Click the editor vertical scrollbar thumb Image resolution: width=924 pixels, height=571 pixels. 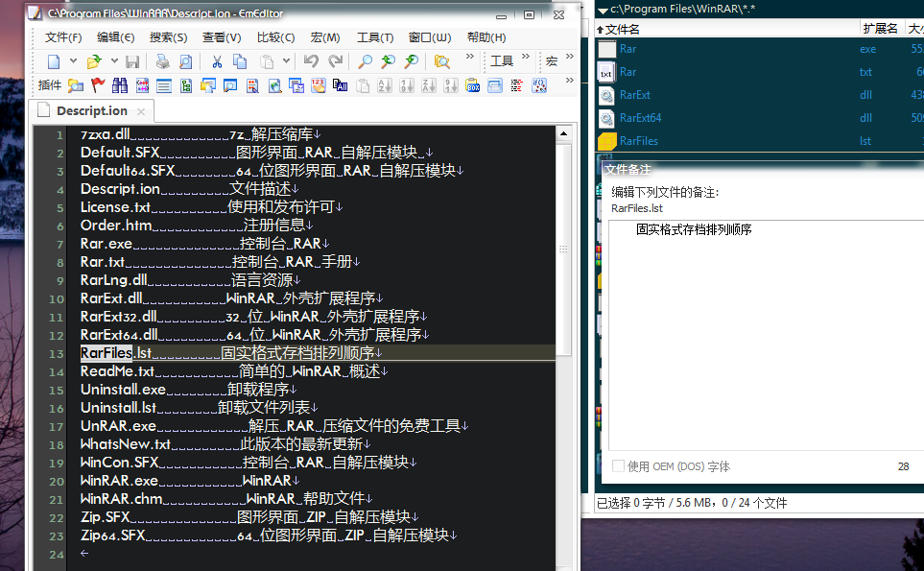coord(563,250)
